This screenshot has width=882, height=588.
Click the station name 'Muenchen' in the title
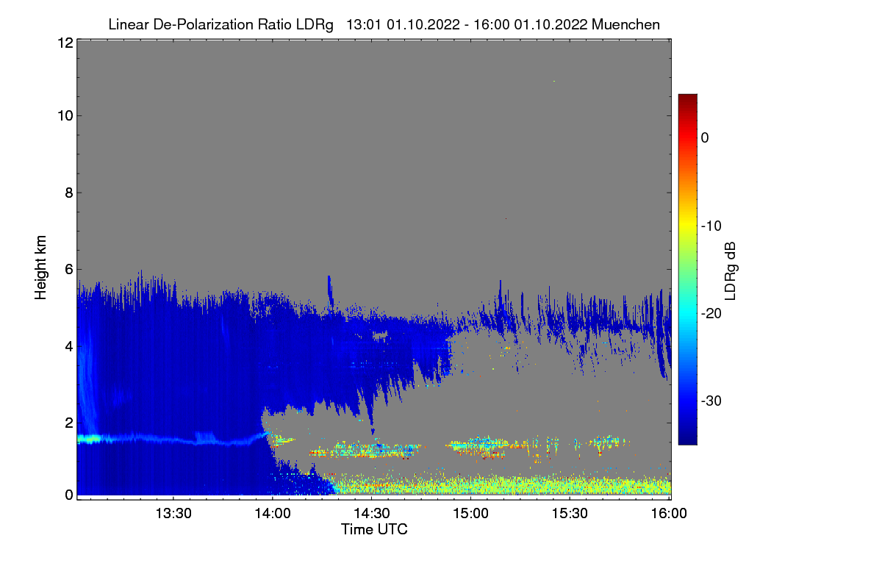click(x=625, y=24)
